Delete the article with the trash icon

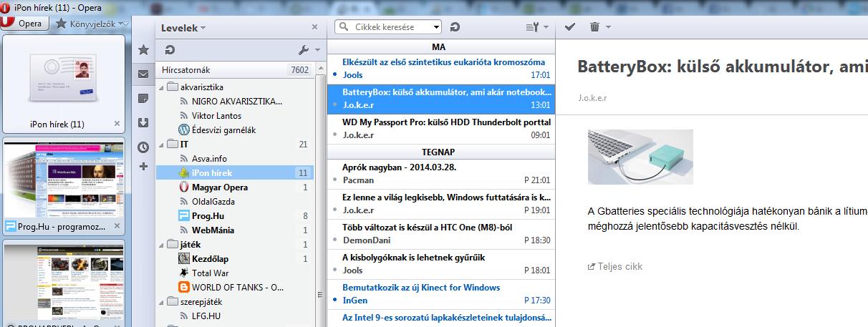[594, 27]
